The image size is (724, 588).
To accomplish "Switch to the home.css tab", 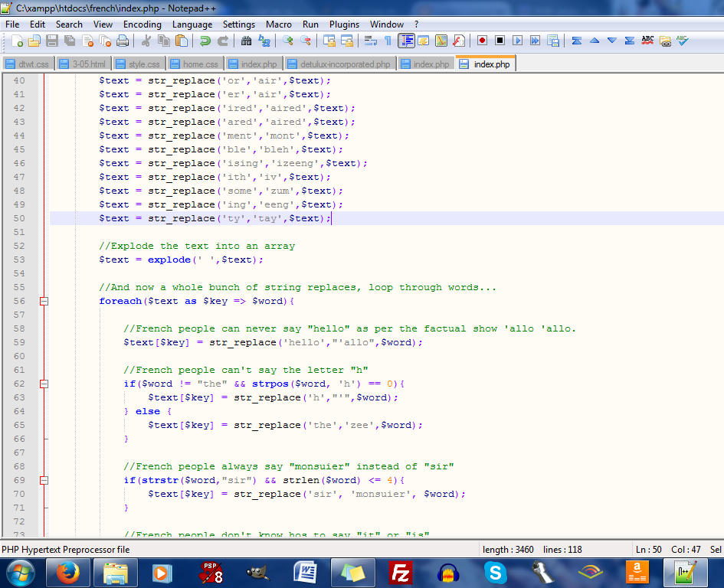I will 195,64.
